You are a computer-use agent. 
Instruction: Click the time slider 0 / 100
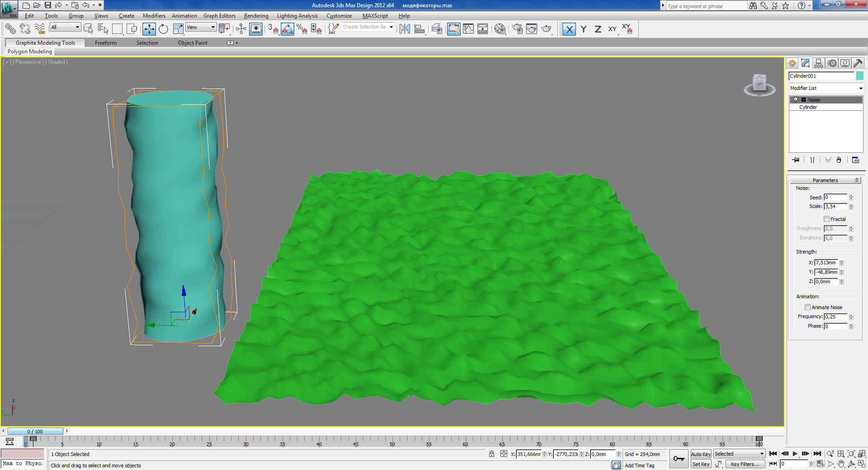pyautogui.click(x=35, y=432)
